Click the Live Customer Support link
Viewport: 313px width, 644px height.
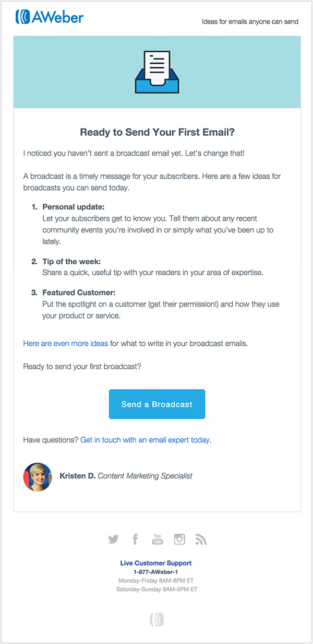[x=156, y=563]
